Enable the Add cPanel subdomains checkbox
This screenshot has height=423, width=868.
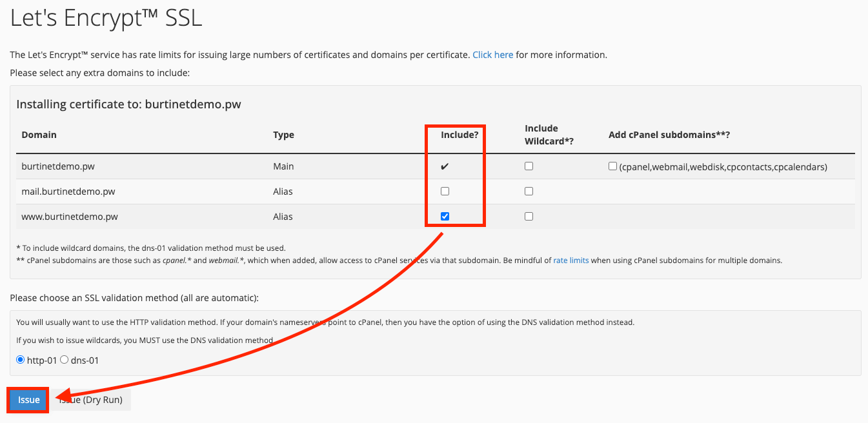point(612,166)
